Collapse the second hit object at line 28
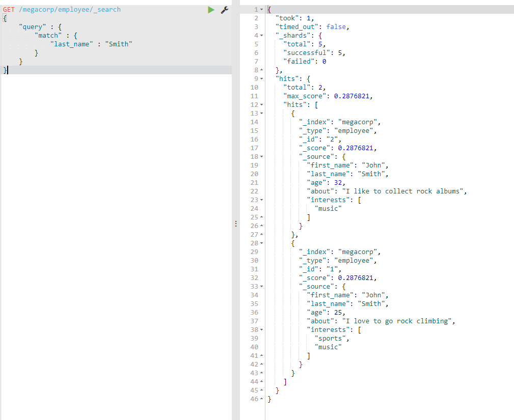Screen dimensions: 514x420 pyautogui.click(x=262, y=243)
